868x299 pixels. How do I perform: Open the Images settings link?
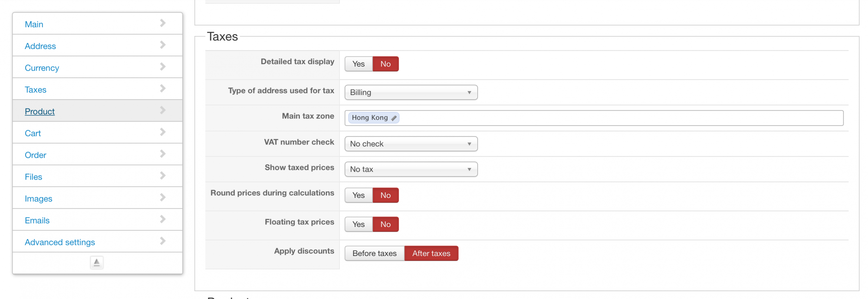point(39,199)
